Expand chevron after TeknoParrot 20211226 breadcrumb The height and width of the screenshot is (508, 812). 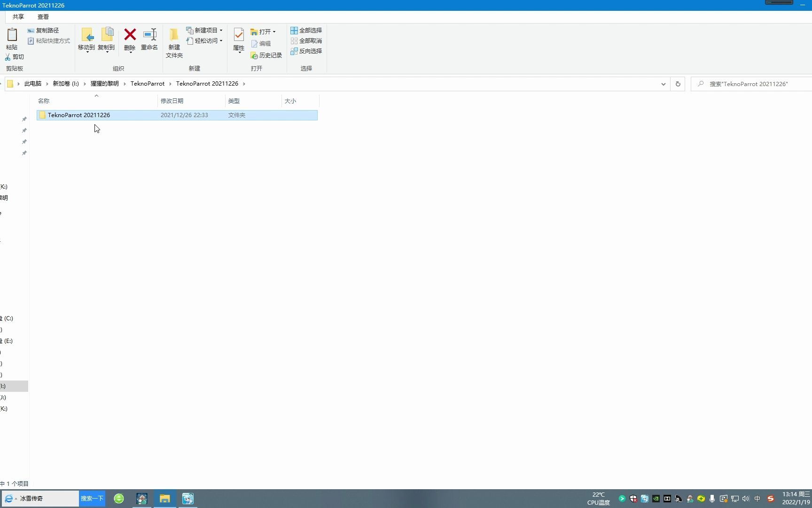244,84
